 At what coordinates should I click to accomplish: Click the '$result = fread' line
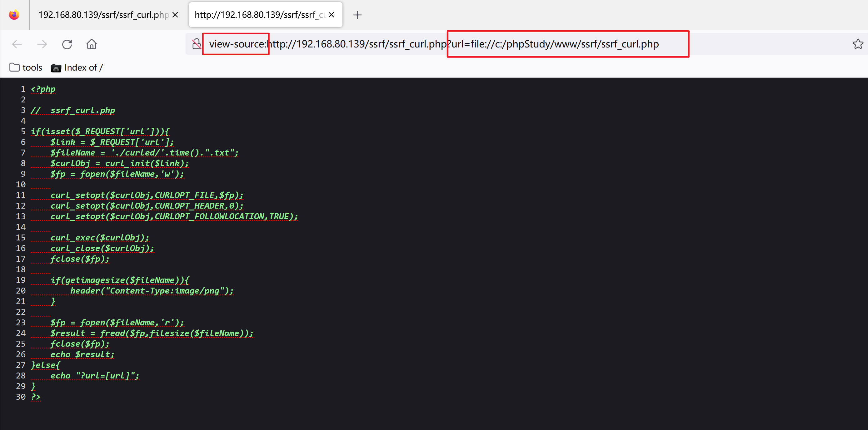point(152,334)
